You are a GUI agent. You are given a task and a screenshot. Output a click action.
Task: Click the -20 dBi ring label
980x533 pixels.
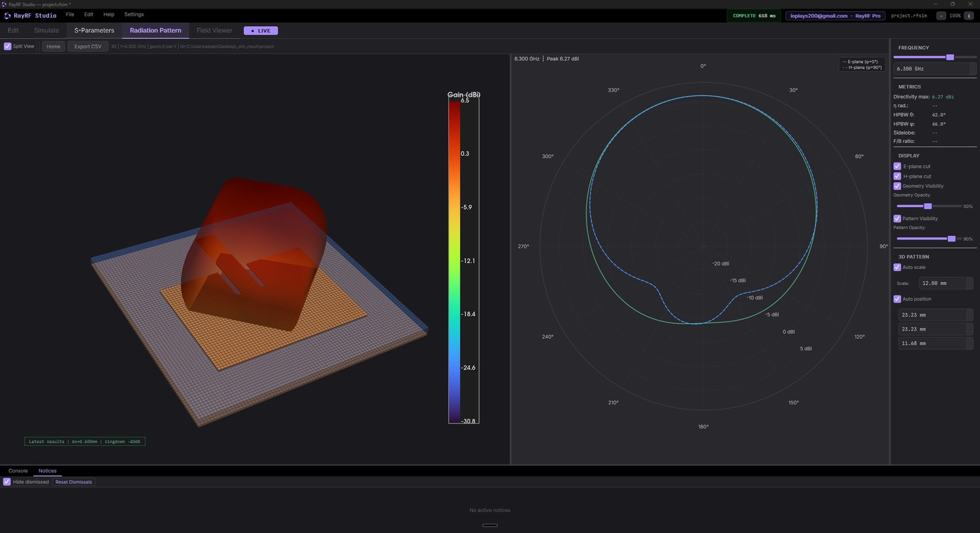pyautogui.click(x=721, y=263)
